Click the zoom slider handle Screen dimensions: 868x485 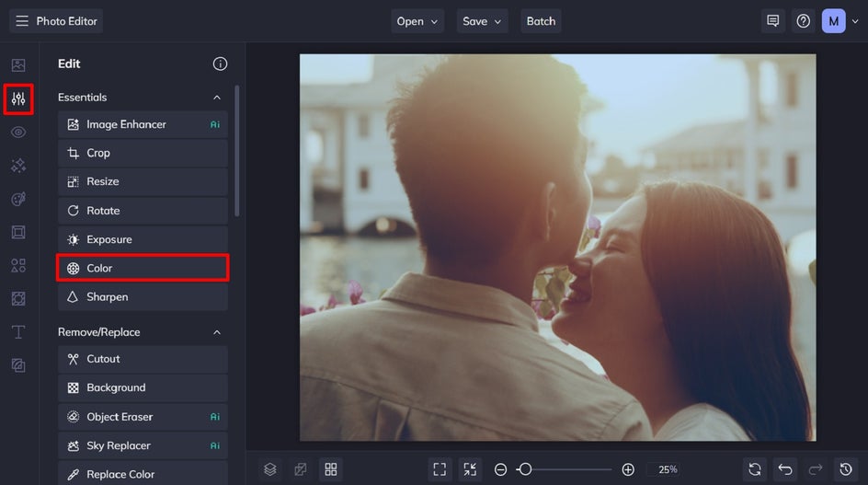tap(525, 469)
